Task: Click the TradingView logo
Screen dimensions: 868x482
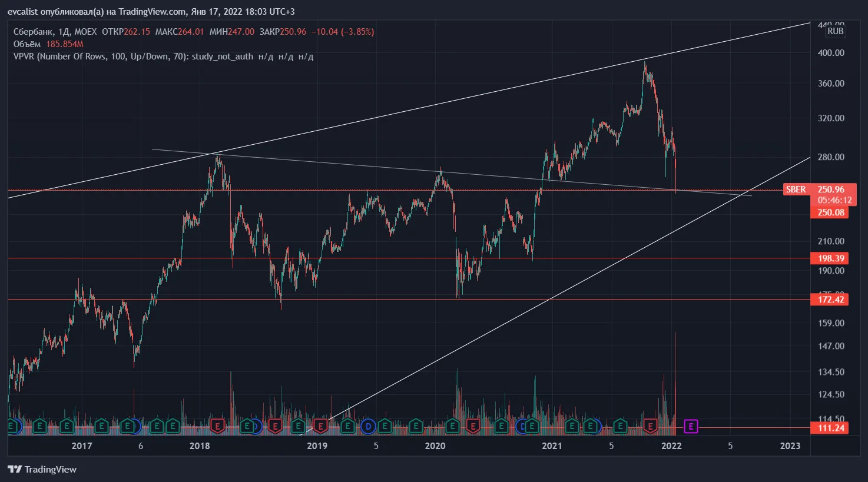Action: click(42, 469)
